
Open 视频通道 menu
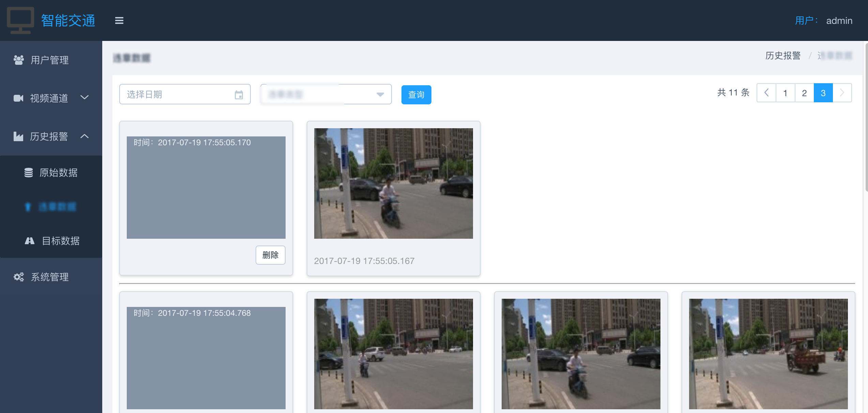51,98
